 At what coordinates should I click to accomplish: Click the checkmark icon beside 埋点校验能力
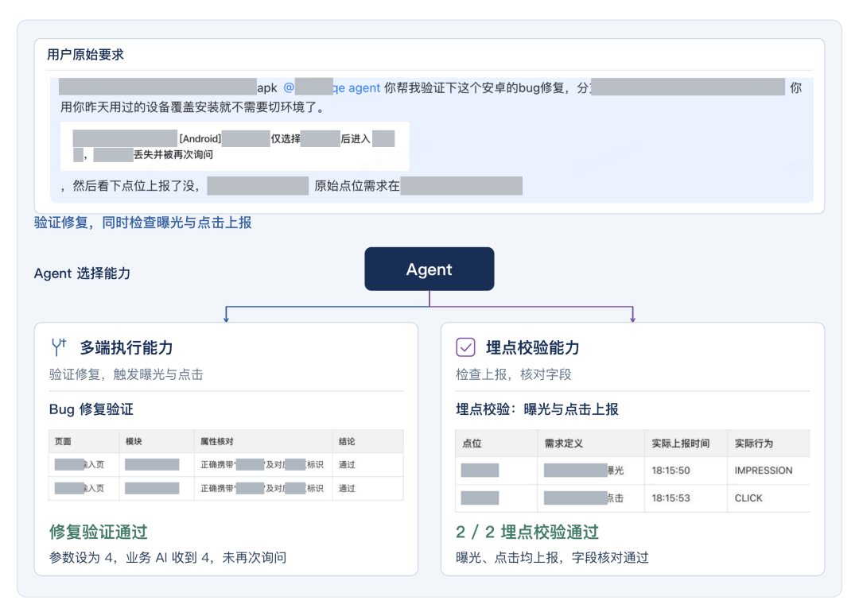point(465,347)
